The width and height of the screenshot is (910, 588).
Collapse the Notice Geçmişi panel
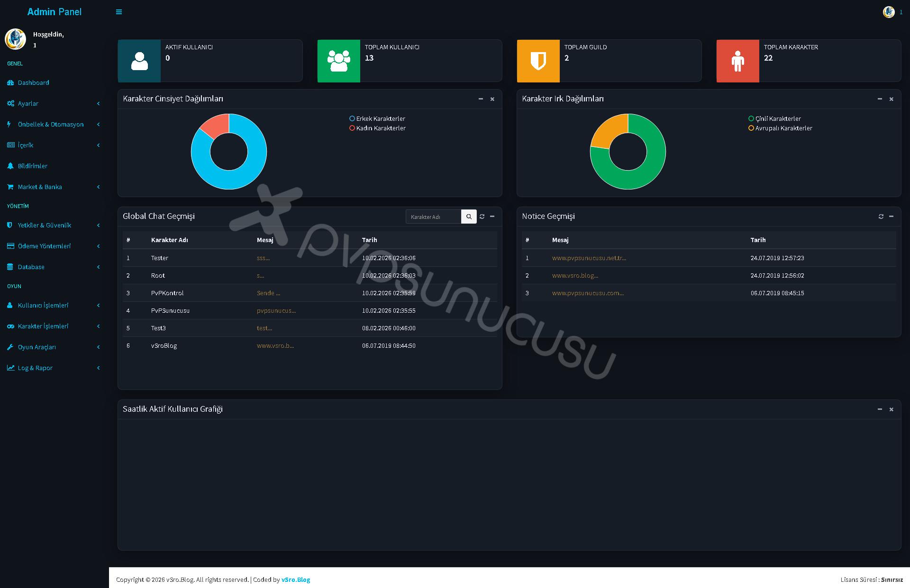[x=892, y=217]
